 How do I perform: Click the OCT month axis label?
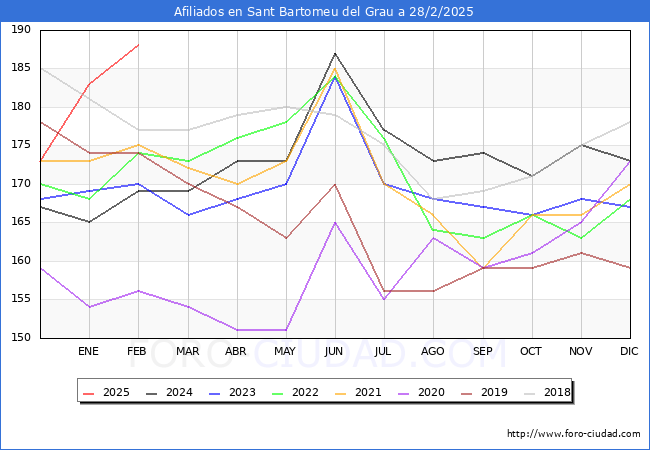click(x=531, y=351)
